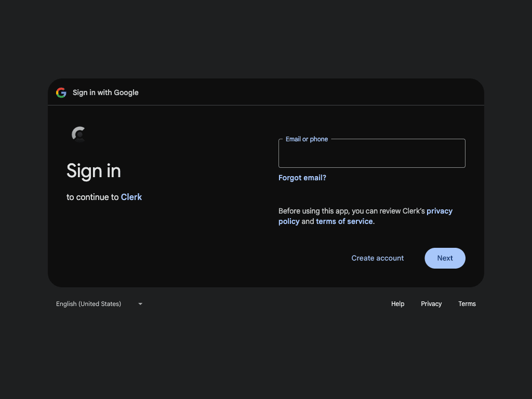Click the "Forgot email?" link
The height and width of the screenshot is (399, 532).
pyautogui.click(x=302, y=178)
